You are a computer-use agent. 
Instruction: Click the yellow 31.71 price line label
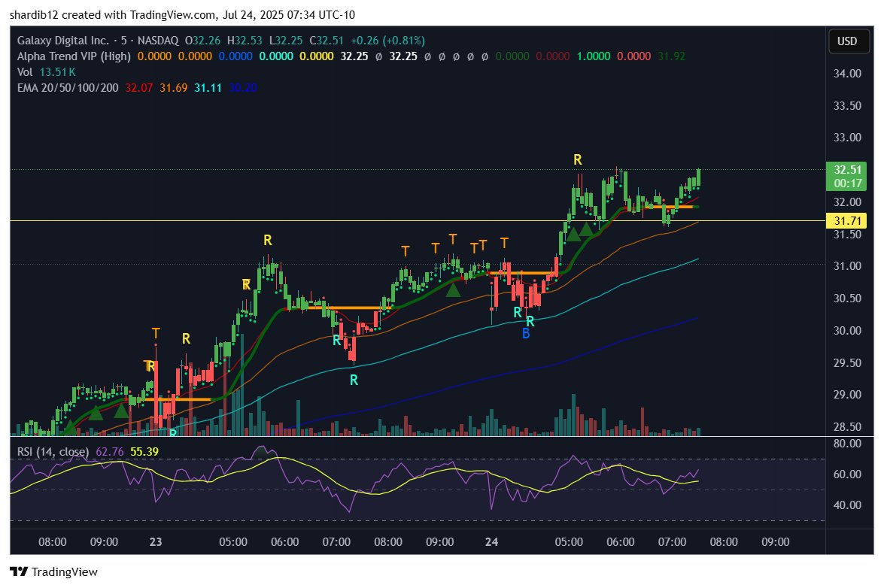click(x=847, y=221)
